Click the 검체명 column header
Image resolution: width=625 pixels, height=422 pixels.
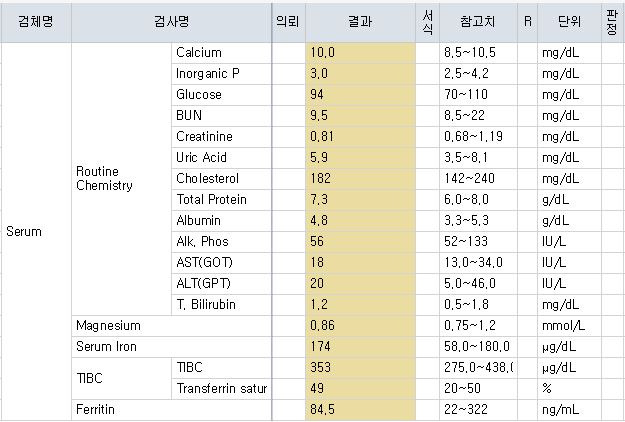tap(37, 21)
